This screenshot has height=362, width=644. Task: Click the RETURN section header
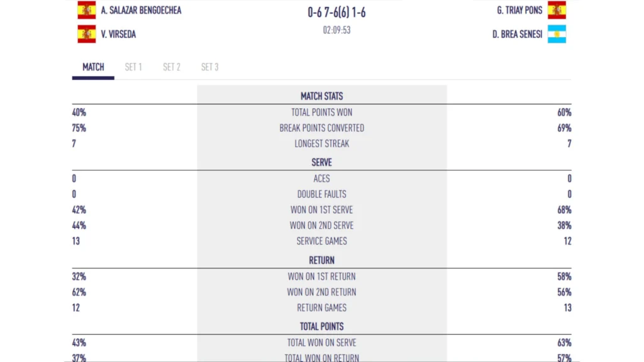pos(321,260)
